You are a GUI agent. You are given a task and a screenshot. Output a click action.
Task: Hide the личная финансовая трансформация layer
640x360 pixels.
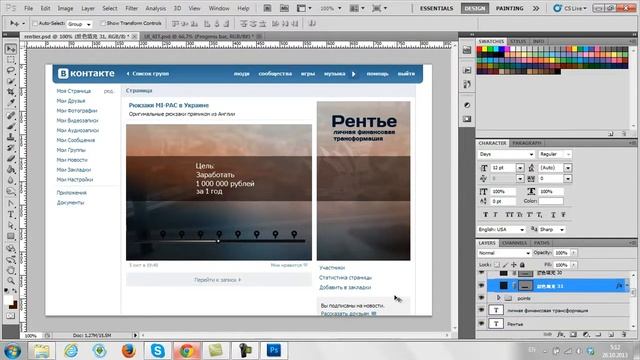point(482,310)
